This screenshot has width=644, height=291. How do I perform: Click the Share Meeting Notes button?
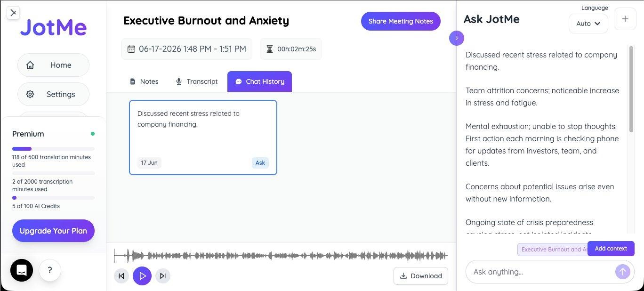pyautogui.click(x=401, y=21)
